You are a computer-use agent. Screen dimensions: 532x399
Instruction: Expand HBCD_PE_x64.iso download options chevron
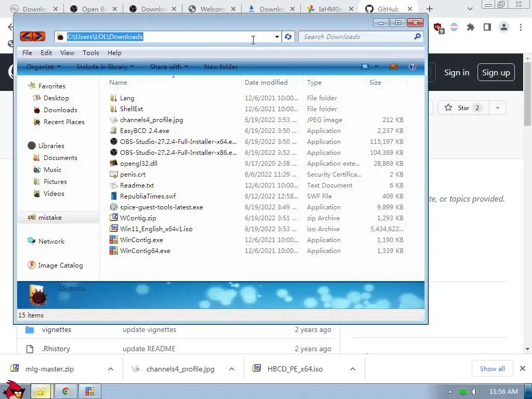point(353,369)
